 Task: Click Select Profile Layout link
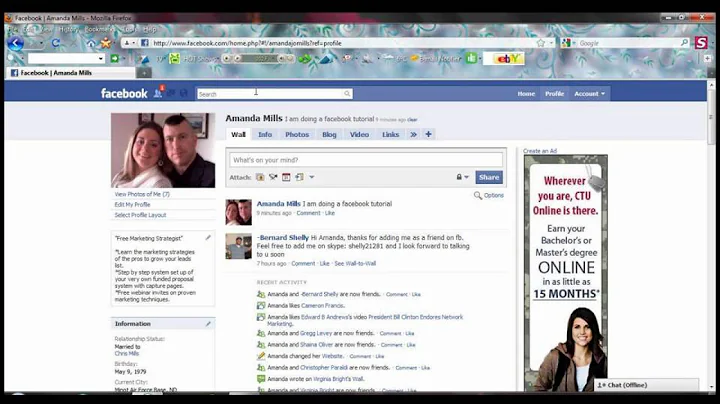tap(140, 215)
